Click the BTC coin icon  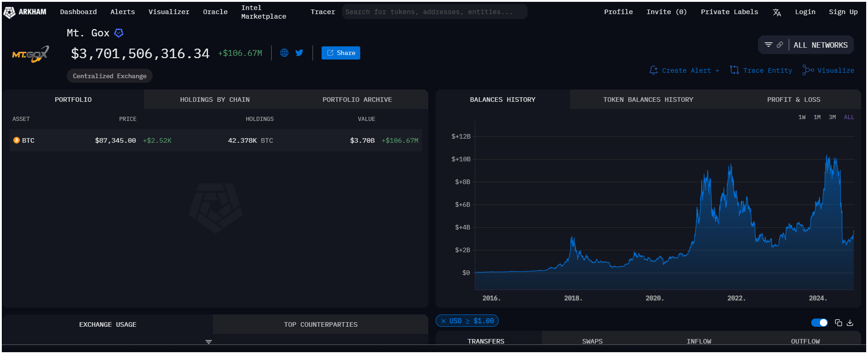(16, 140)
